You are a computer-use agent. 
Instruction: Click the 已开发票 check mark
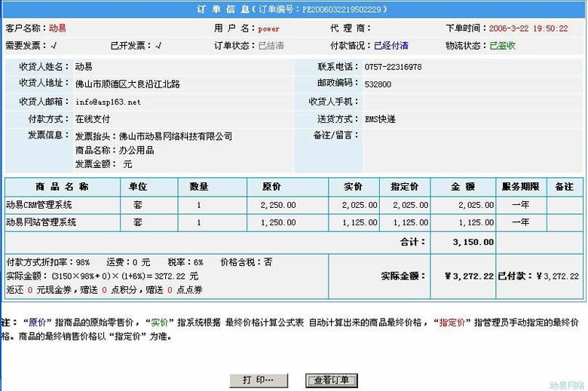(158, 46)
